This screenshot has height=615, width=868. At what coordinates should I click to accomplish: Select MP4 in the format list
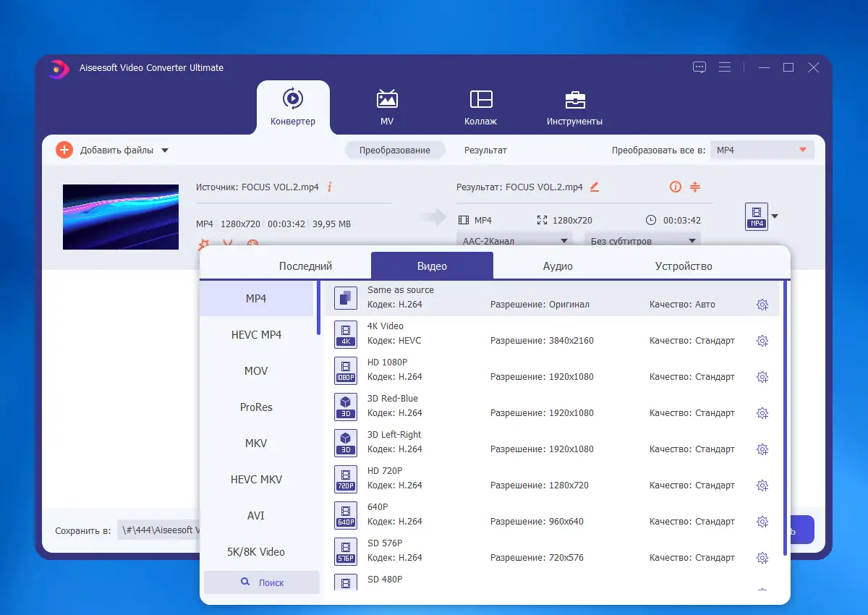(x=256, y=298)
